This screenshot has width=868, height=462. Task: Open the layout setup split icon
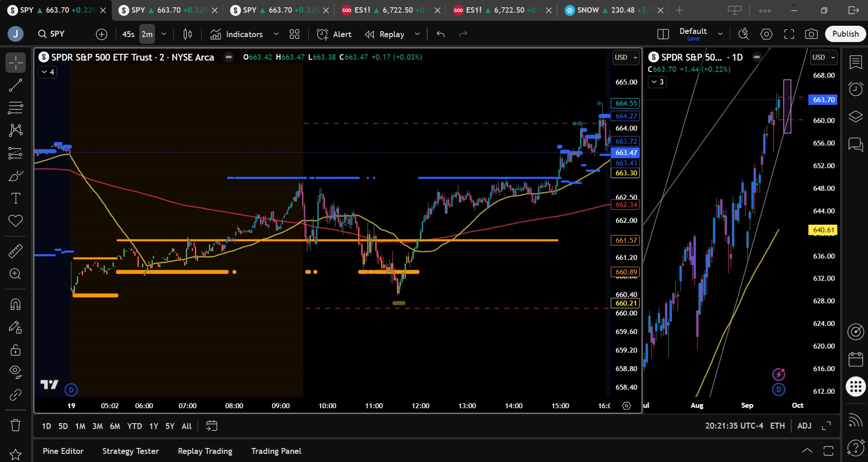click(663, 34)
